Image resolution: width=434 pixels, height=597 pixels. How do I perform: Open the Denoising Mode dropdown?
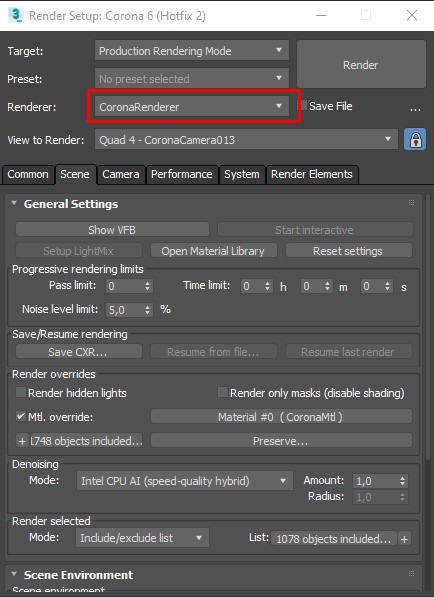click(x=185, y=481)
